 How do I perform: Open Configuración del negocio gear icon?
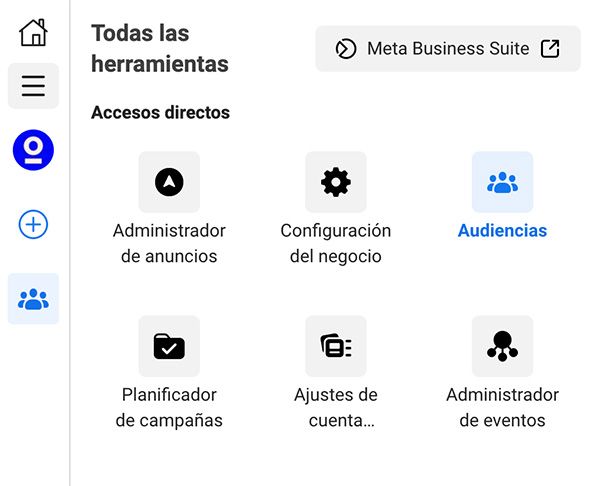point(336,182)
